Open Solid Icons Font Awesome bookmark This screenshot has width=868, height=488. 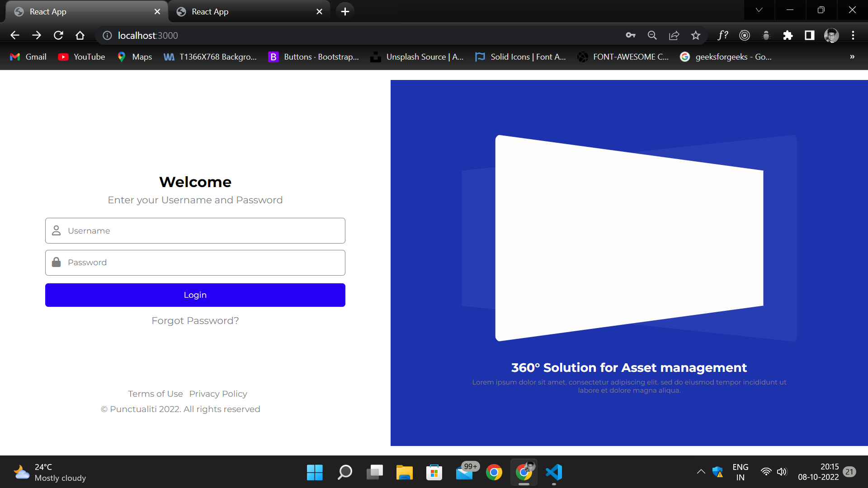(x=520, y=57)
